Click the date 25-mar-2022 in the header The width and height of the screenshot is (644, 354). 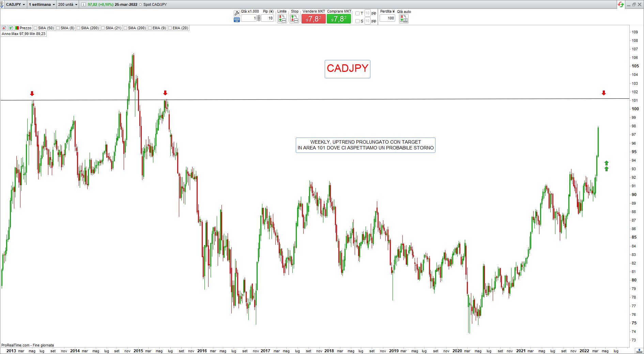126,4
